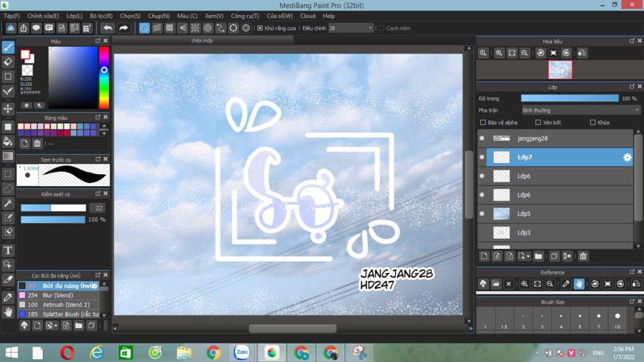Screen dimensions: 644x362
Task: Click the canvas horizontal scrollbar
Action: 292,328
